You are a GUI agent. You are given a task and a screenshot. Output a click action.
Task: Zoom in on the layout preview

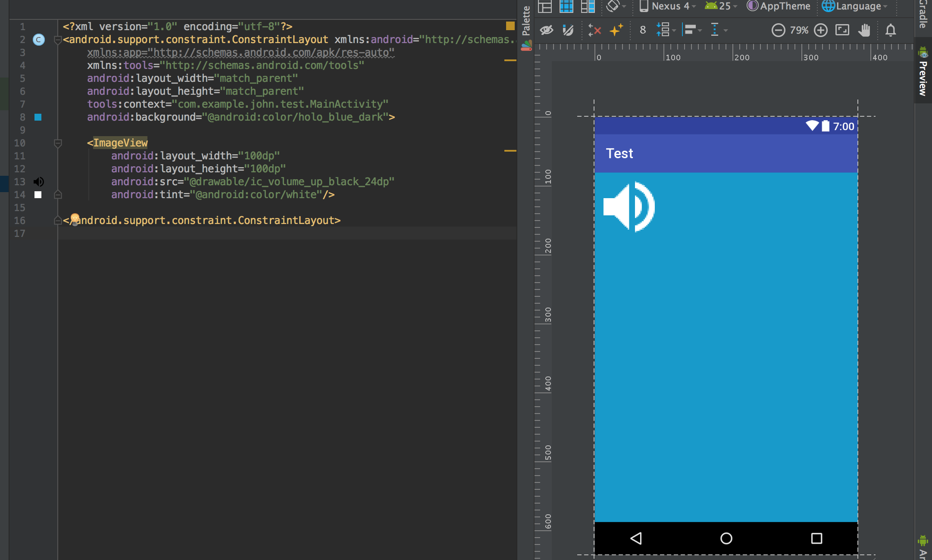tap(820, 30)
